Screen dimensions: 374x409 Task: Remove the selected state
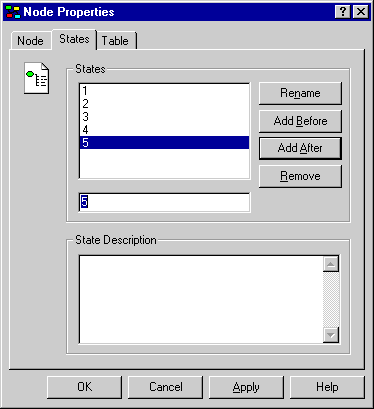tap(300, 176)
